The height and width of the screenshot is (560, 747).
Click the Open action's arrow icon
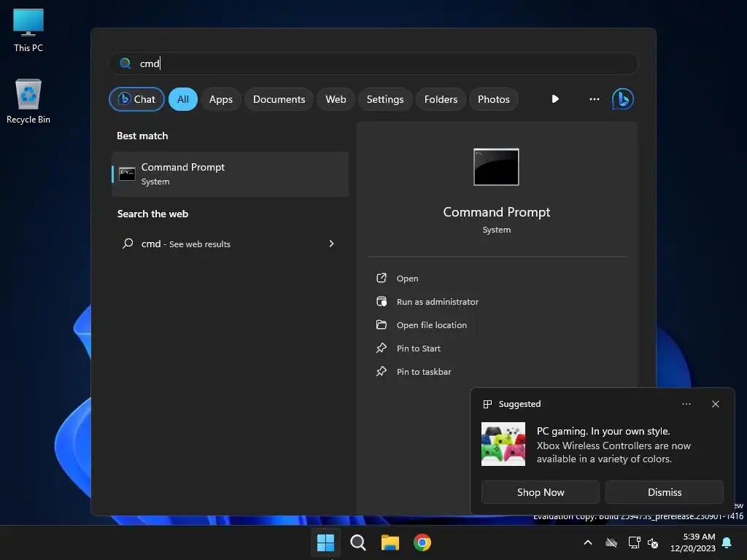click(382, 278)
